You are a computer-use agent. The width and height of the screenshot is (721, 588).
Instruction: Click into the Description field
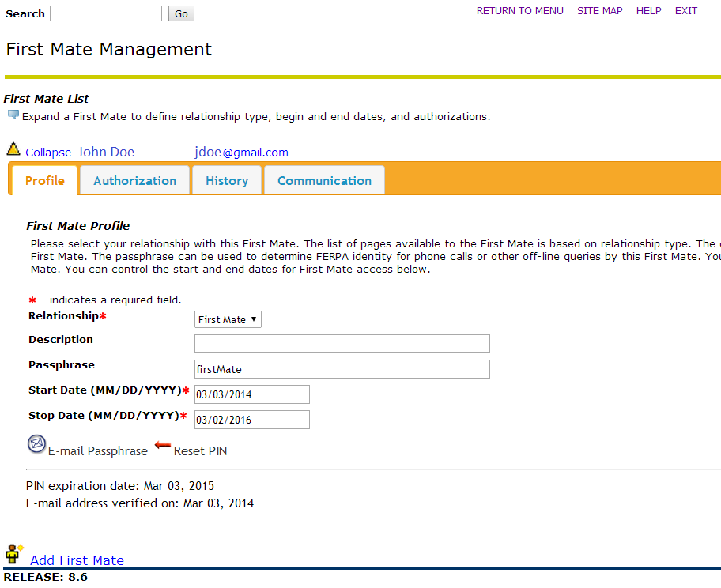tap(342, 344)
